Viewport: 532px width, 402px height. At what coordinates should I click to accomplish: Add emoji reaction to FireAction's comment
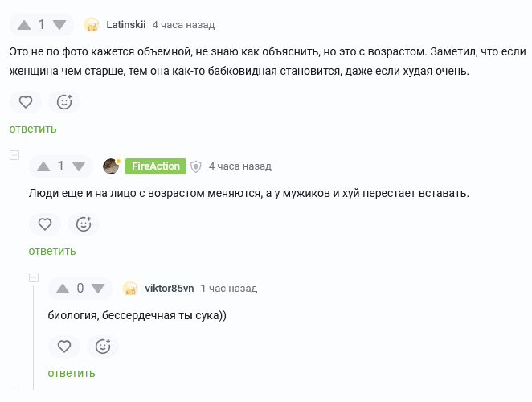pyautogui.click(x=84, y=224)
